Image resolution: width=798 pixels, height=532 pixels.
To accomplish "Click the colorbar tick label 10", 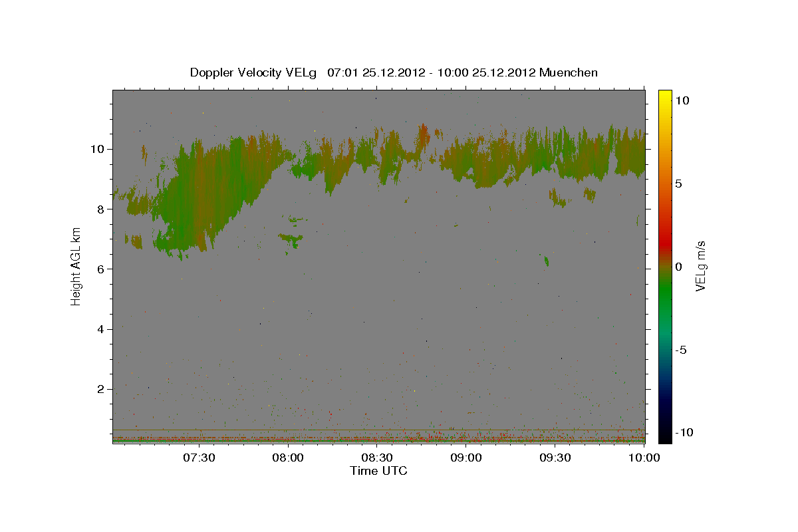I will (682, 100).
